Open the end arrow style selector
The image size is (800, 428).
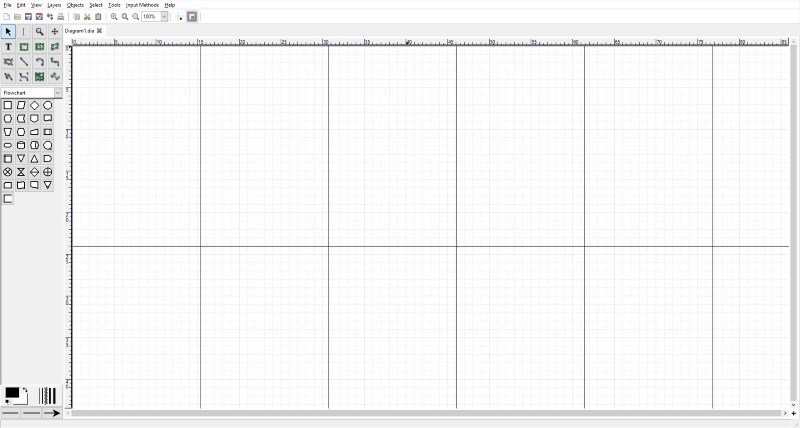(x=51, y=413)
